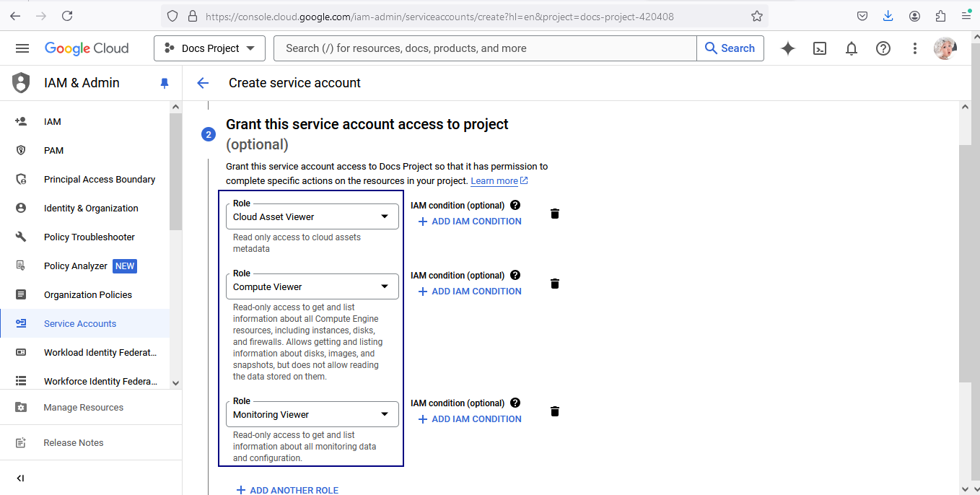Open the browser application menu
Screen dimensions: 980x495
click(966, 16)
